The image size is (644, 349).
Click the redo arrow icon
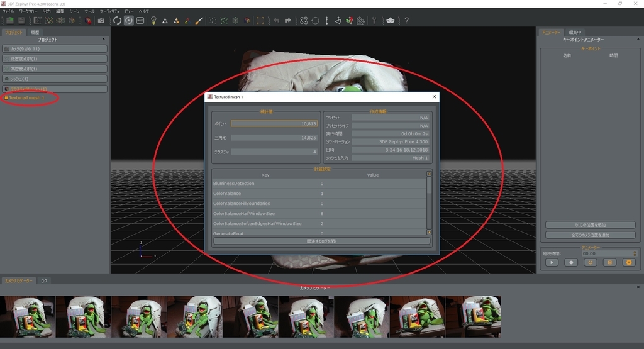287,21
